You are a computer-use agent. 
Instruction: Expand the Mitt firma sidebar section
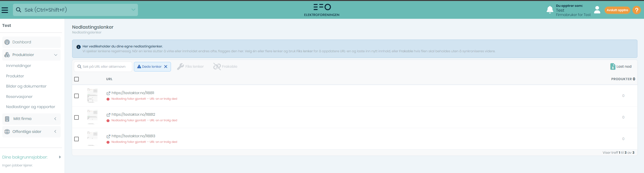tap(55, 119)
